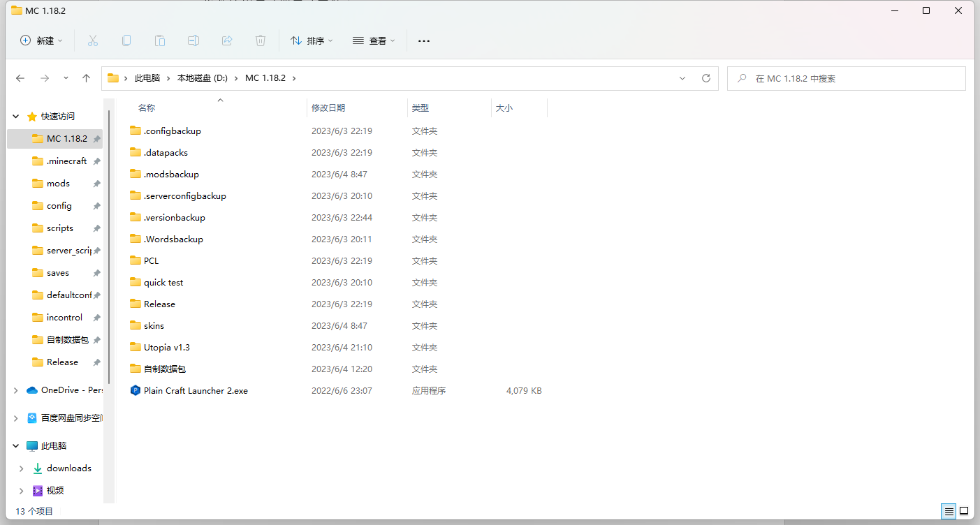Collapse the 快速访问 tree section
Image resolution: width=980 pixels, height=525 pixels.
click(16, 117)
